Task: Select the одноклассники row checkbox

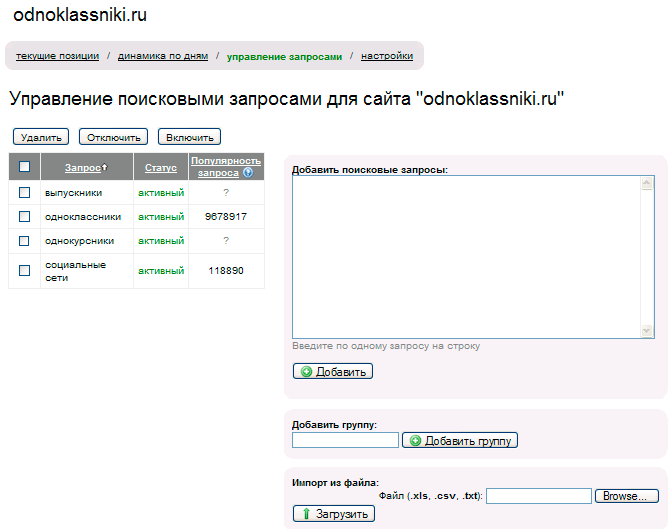Action: [25, 216]
